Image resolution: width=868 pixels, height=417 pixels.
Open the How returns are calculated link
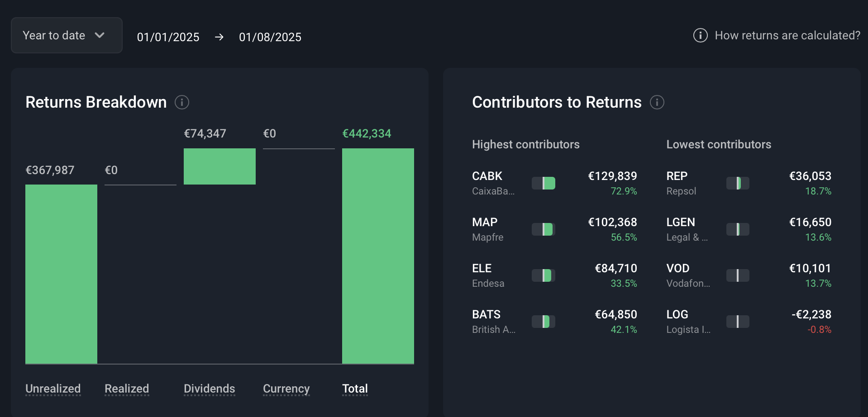pos(787,35)
